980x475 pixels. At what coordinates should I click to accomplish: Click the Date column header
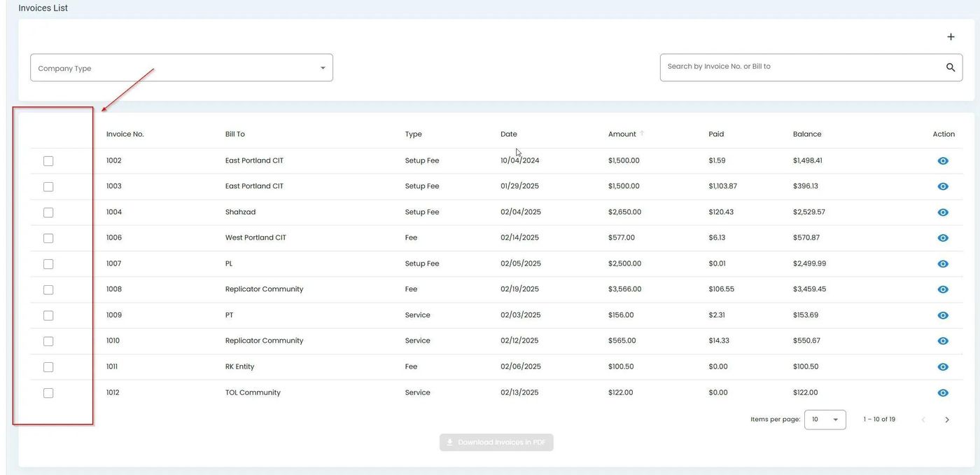point(508,134)
